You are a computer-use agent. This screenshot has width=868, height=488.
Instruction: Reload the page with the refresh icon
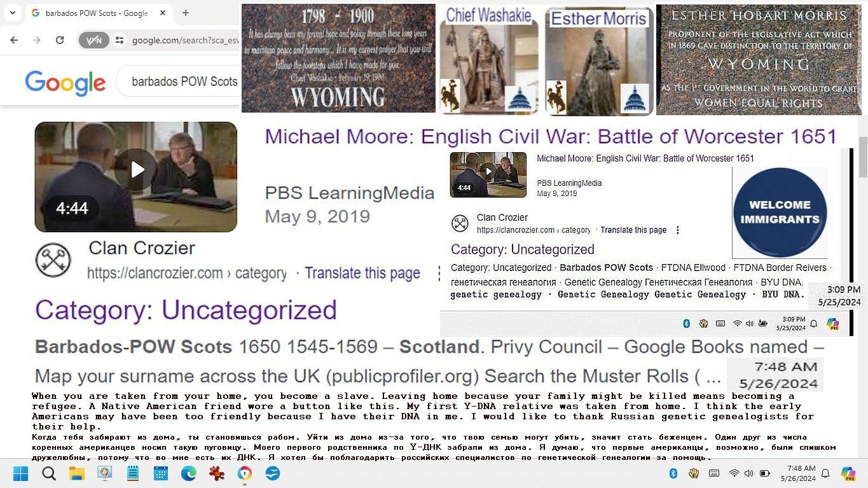coord(60,40)
